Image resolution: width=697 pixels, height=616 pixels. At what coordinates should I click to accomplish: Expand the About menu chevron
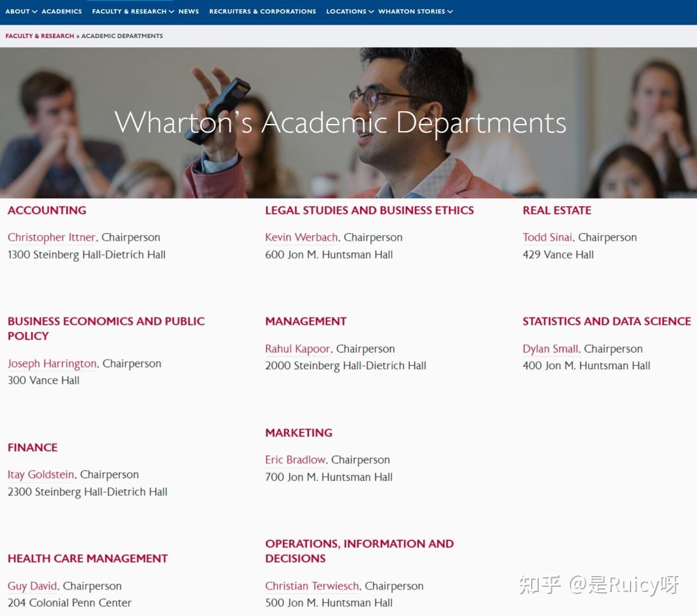pyautogui.click(x=35, y=12)
